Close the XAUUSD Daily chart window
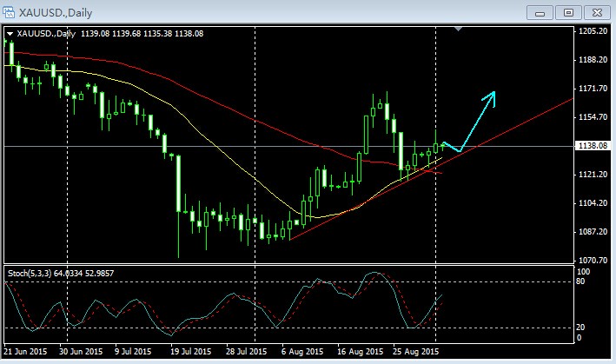616x364 pixels. point(597,12)
